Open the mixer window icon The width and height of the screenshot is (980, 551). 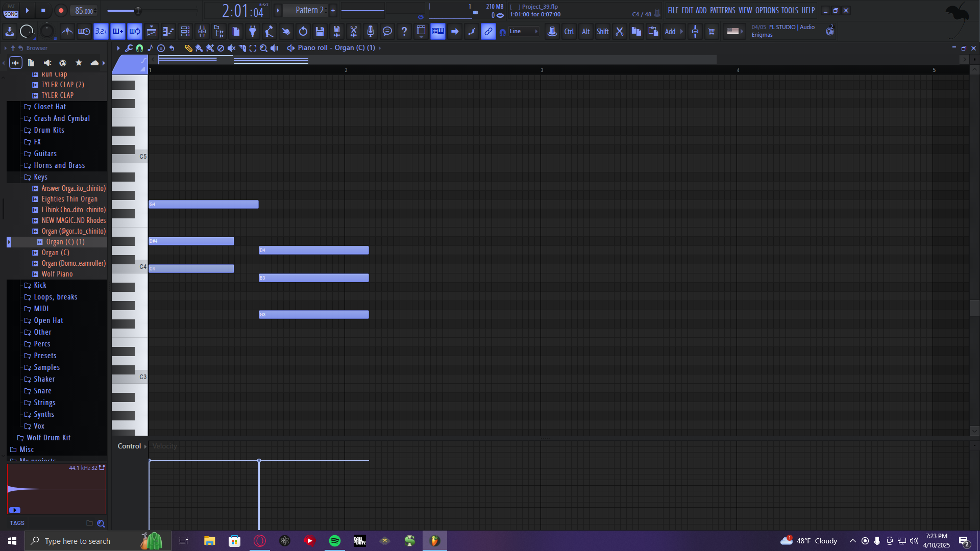click(x=202, y=32)
